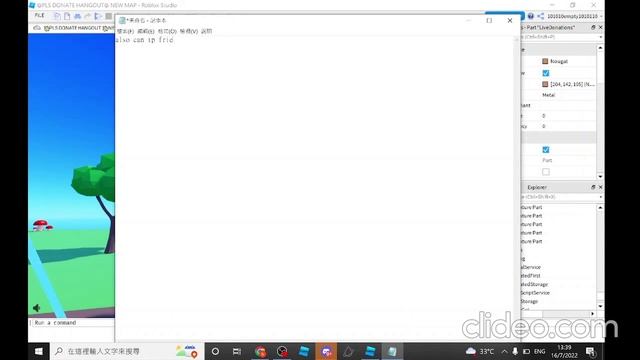Open the last Notepad menu (說明)
This screenshot has width=640, height=360.
tap(207, 31)
